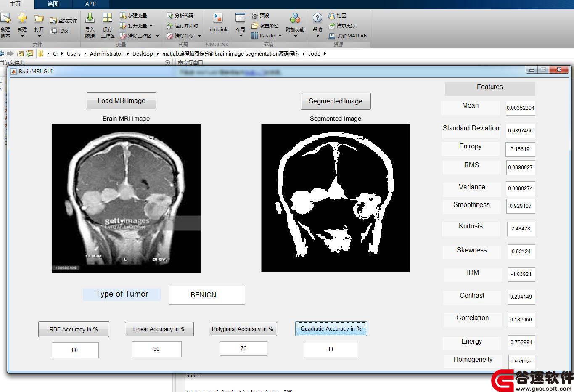Click the Energy value field 0.752994
Viewport: 574px width, 392px height.
(x=521, y=342)
